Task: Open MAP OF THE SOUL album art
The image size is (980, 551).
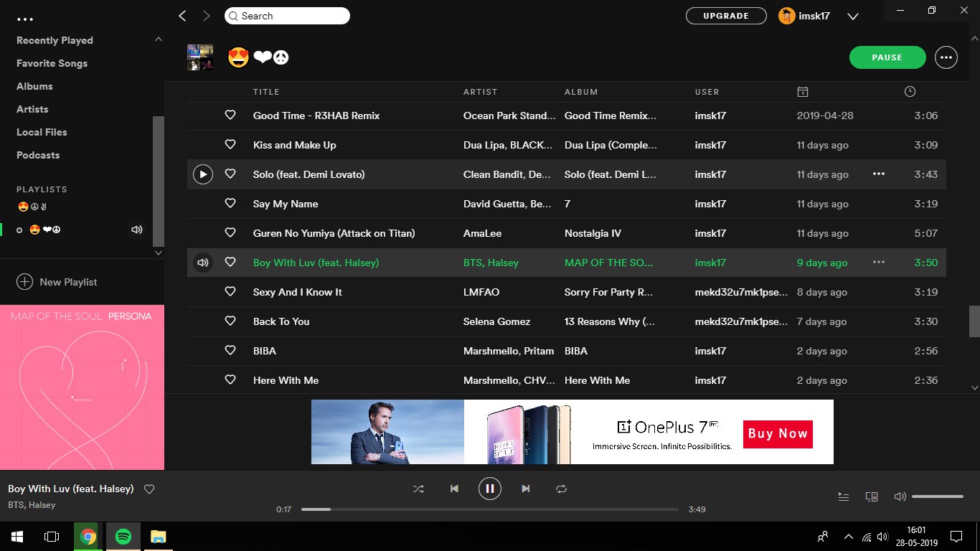Action: 82,387
